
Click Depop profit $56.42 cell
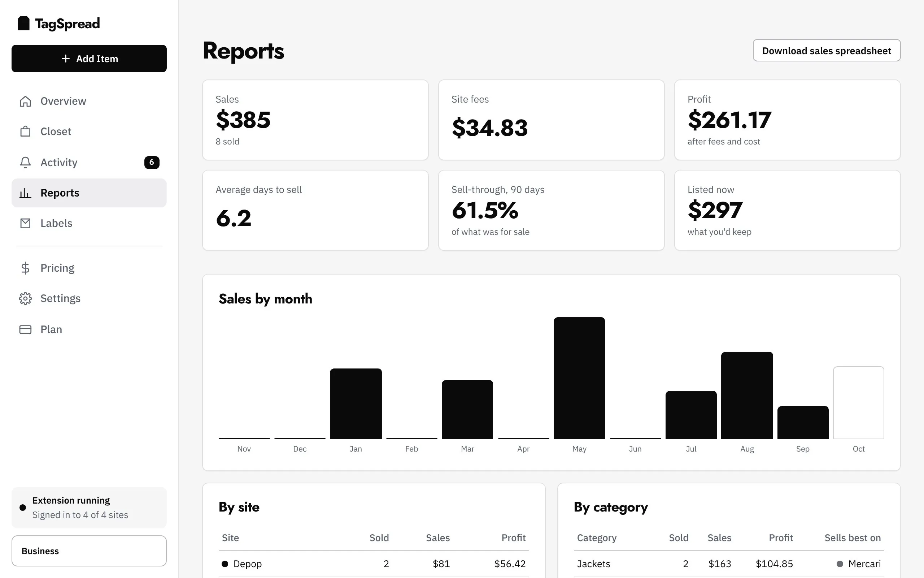[x=510, y=564]
